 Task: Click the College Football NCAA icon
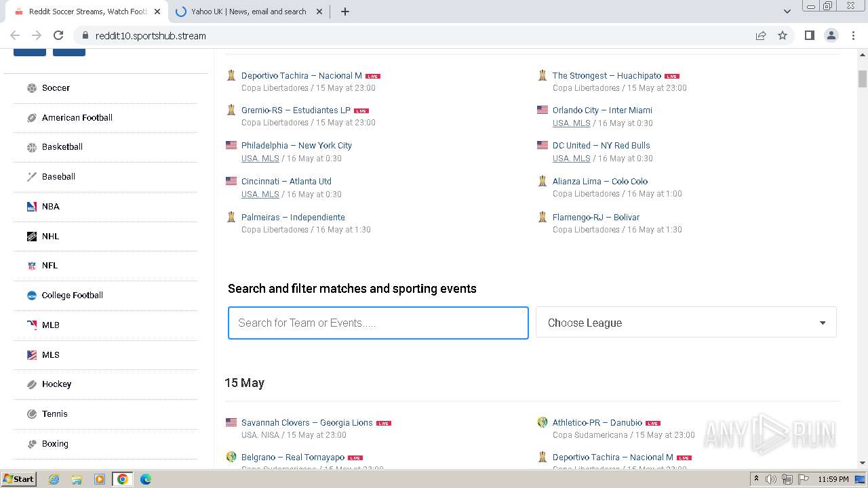click(32, 296)
